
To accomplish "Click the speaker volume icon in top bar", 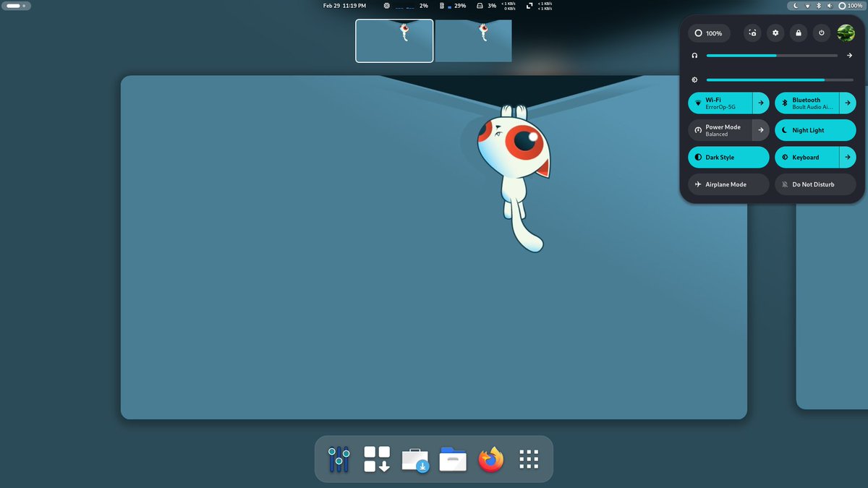I will 830,5.
